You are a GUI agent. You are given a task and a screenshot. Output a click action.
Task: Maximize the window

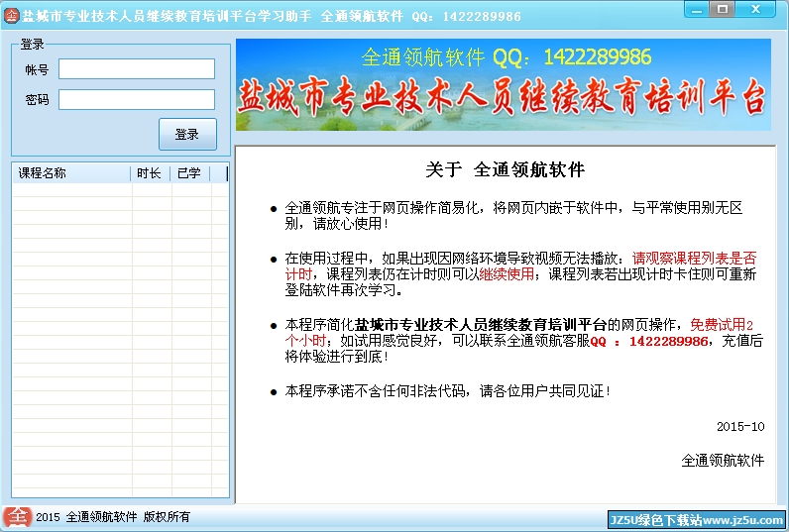point(722,10)
